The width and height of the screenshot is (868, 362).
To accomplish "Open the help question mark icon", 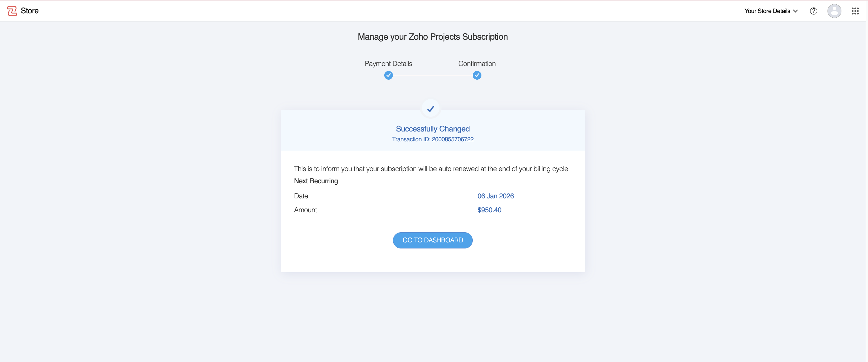I will coord(813,11).
